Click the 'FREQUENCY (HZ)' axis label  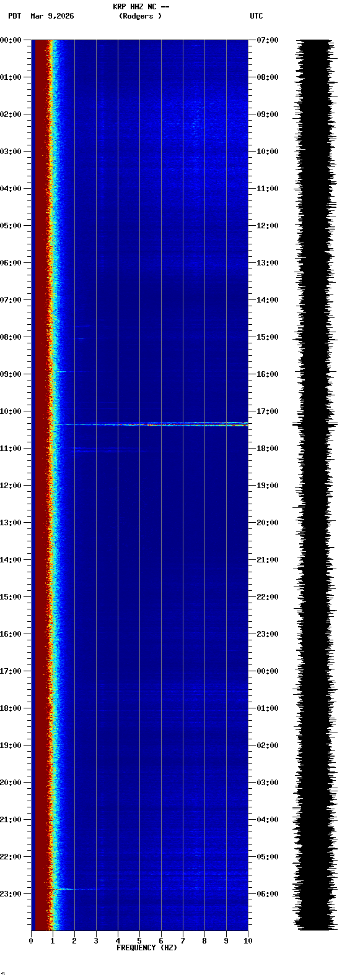[147, 948]
